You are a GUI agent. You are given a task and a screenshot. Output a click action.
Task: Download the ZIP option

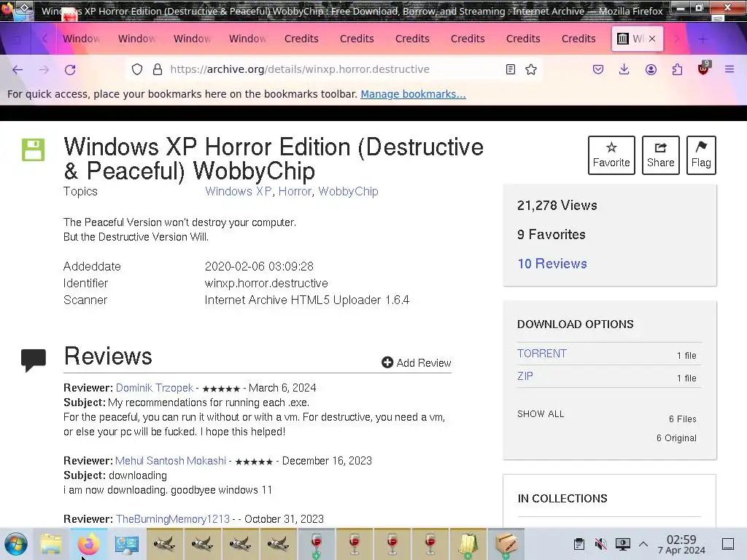(x=525, y=376)
